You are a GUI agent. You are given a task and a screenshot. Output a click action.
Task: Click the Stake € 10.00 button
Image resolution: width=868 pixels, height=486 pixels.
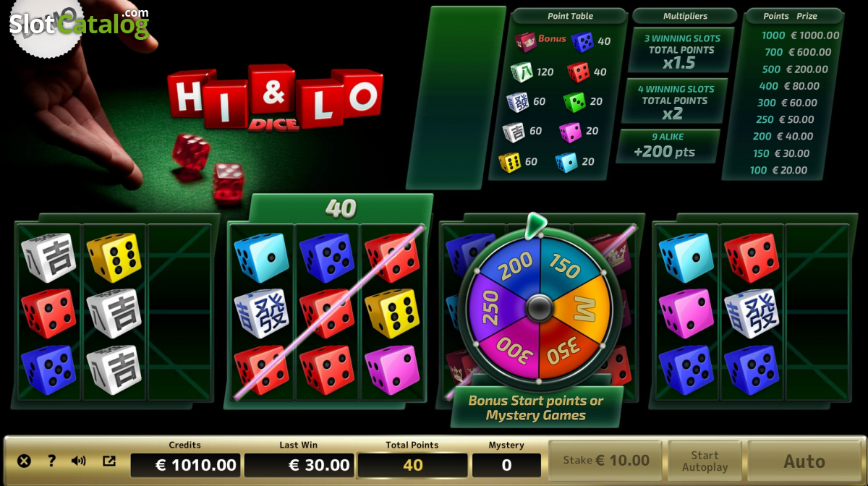pos(605,460)
